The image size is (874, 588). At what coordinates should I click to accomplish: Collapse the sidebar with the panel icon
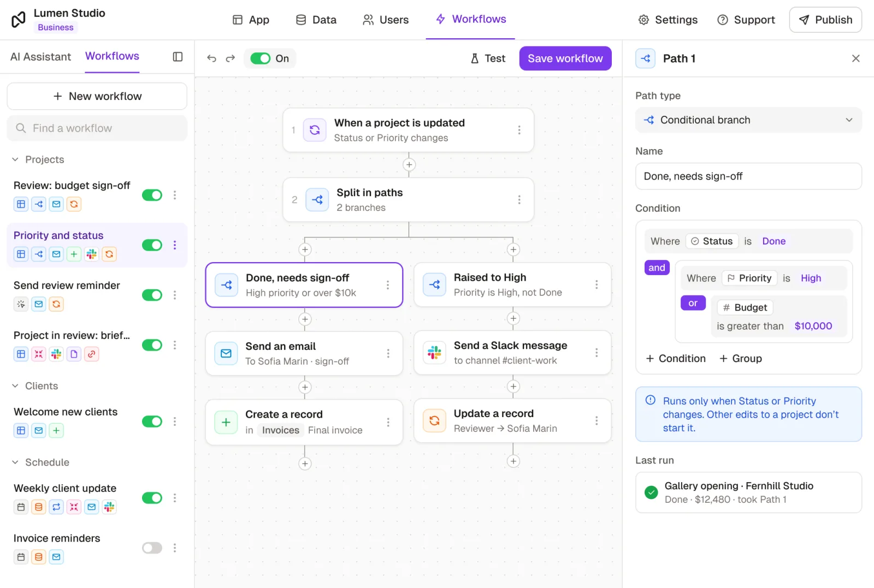(178, 57)
